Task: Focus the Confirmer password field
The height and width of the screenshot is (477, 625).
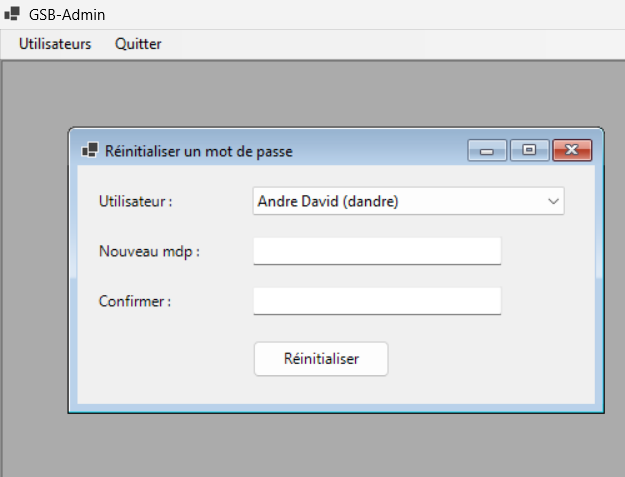Action: 377,301
